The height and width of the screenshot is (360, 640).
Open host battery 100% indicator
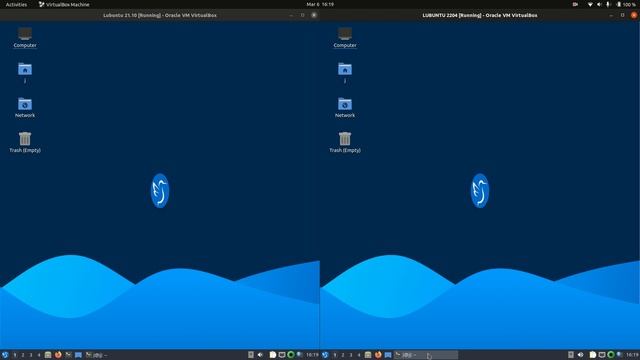[x=627, y=4]
